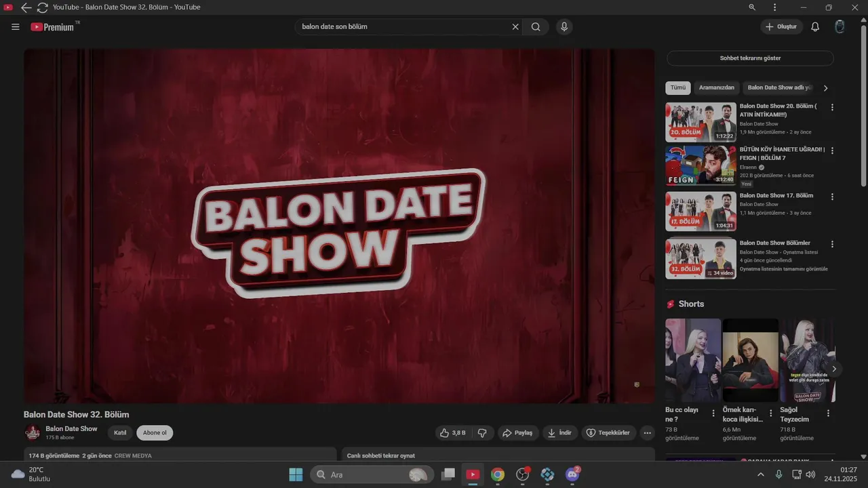The height and width of the screenshot is (488, 868).
Task: Open YouTube notifications bell
Action: pos(815,27)
